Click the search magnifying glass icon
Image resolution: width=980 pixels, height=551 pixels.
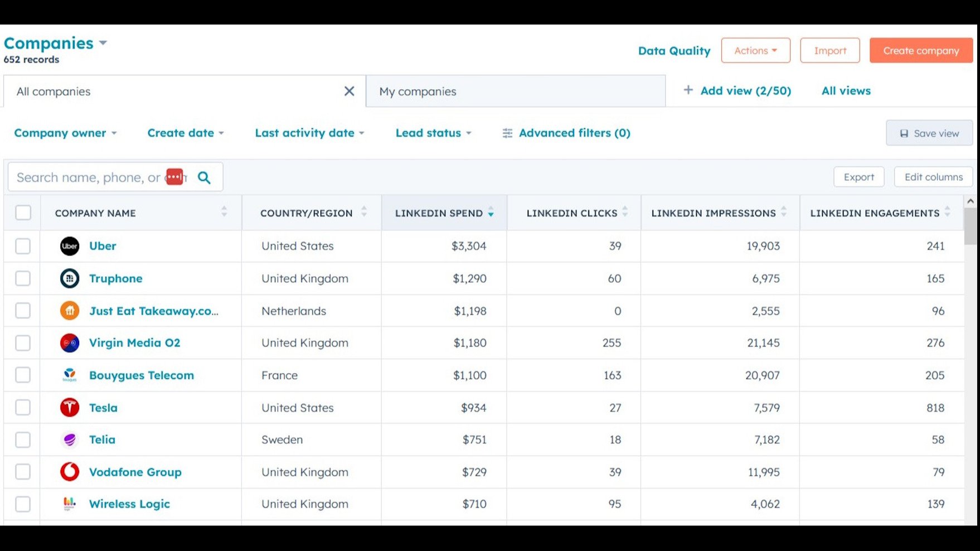pos(205,177)
